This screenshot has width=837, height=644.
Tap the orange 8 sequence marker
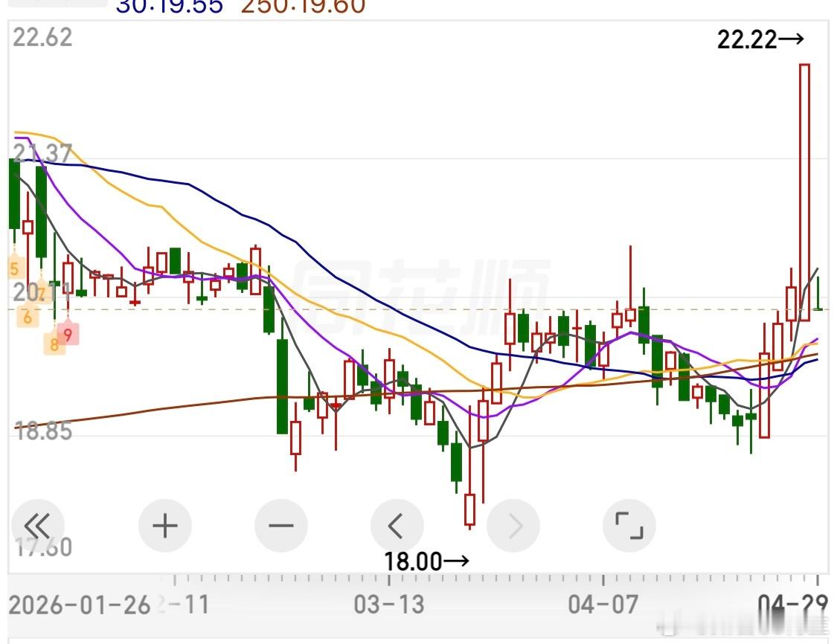[54, 344]
